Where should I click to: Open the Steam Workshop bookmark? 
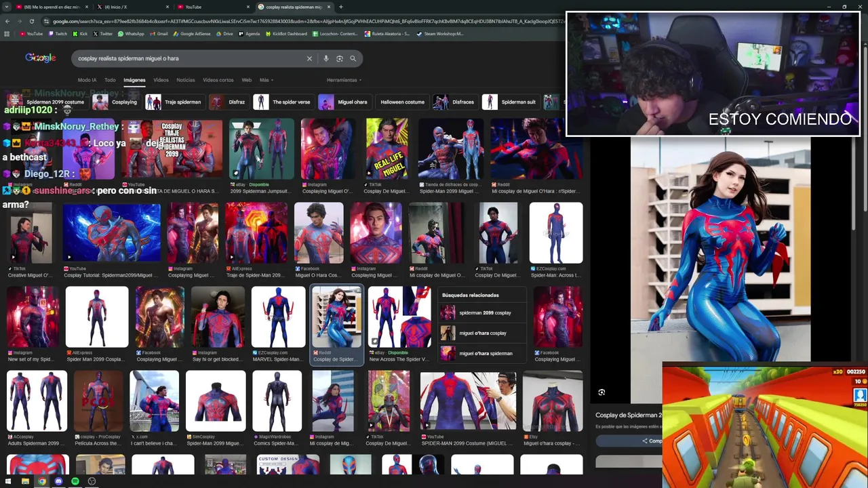point(441,33)
